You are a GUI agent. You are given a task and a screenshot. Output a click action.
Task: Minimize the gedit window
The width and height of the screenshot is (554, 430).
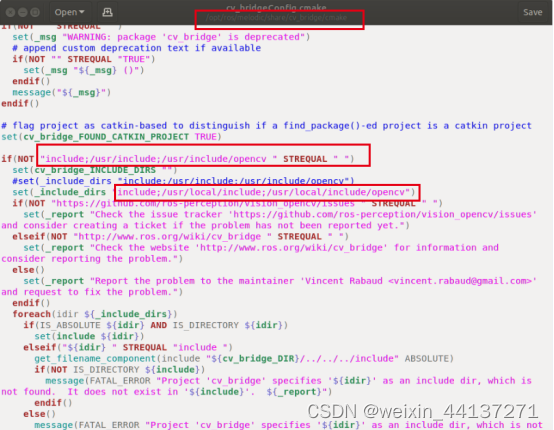click(x=23, y=13)
